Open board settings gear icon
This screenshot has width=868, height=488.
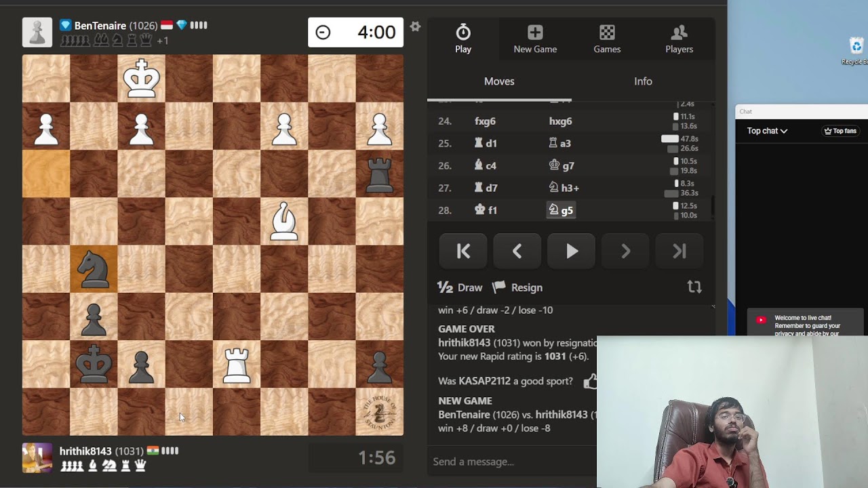tap(415, 26)
